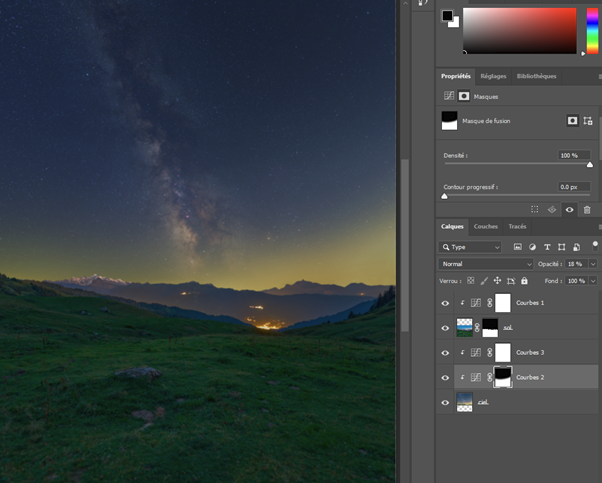Click the Curves adjustment icon on Courbes 2

coord(476,377)
